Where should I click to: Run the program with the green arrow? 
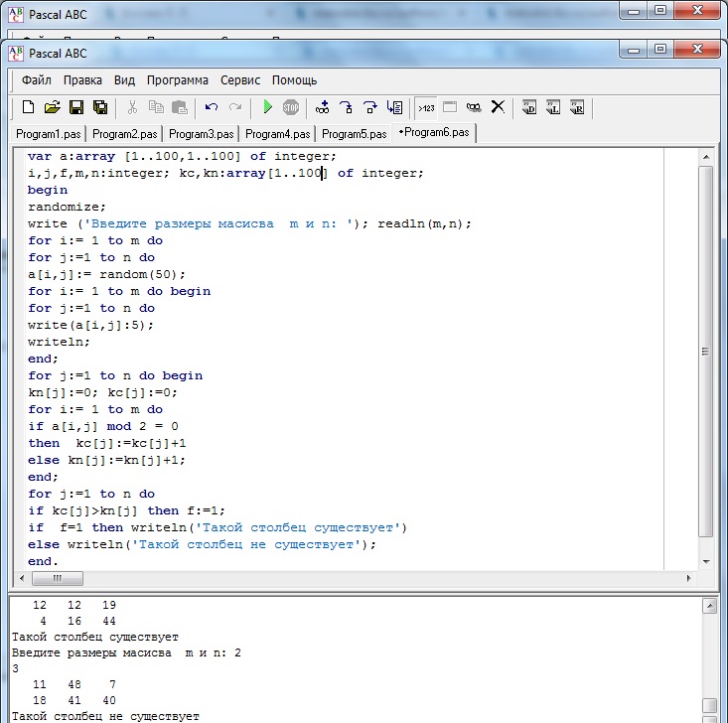(x=267, y=107)
